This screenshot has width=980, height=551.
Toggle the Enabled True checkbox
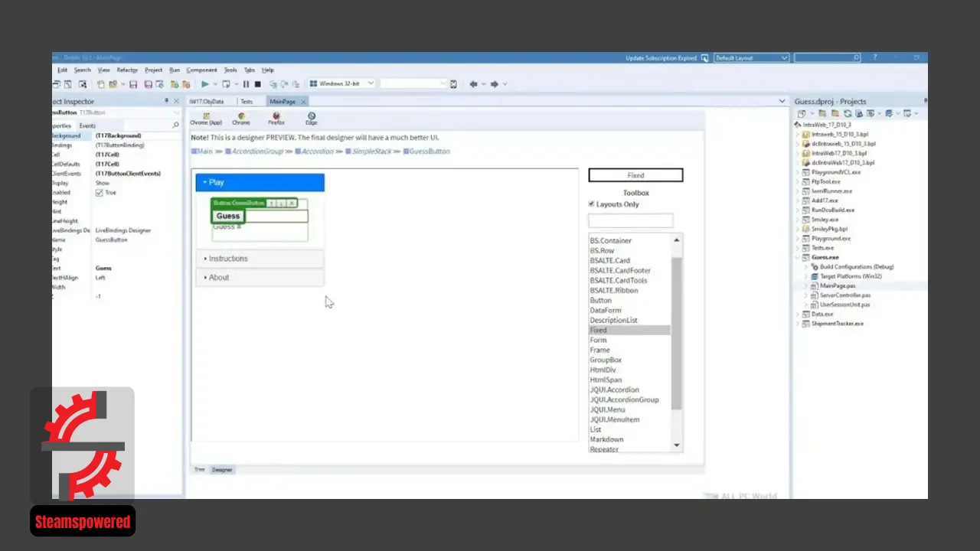click(x=99, y=193)
